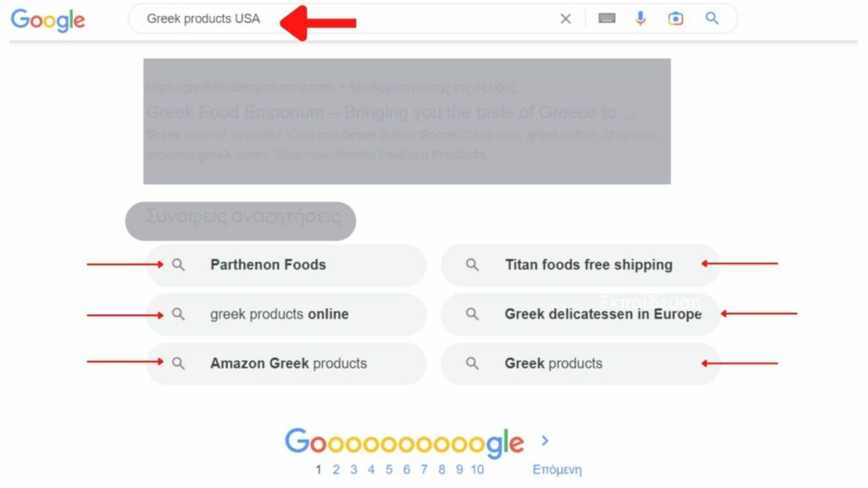Screen dimensions: 868x488
Task: Open image search via the camera icon
Action: [x=676, y=19]
